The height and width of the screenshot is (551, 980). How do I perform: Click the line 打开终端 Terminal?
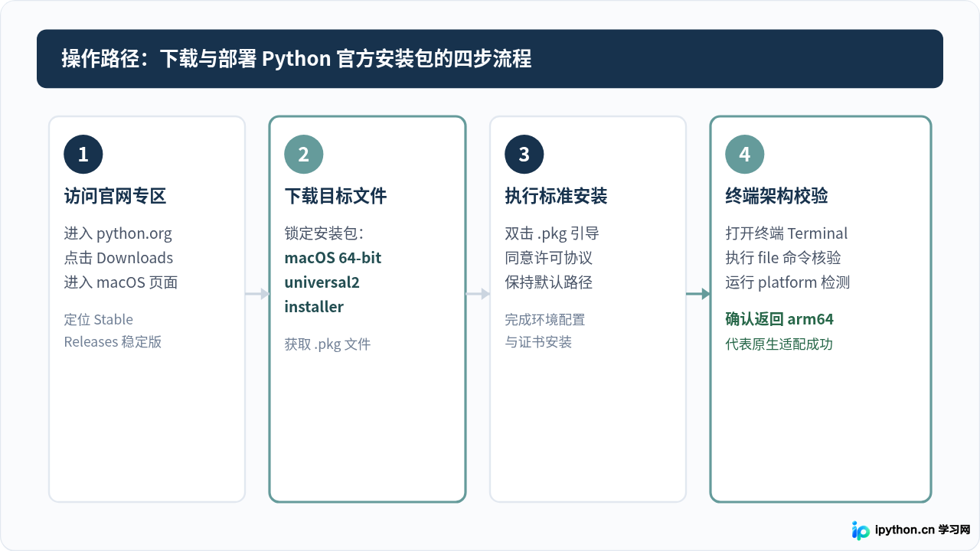(786, 233)
